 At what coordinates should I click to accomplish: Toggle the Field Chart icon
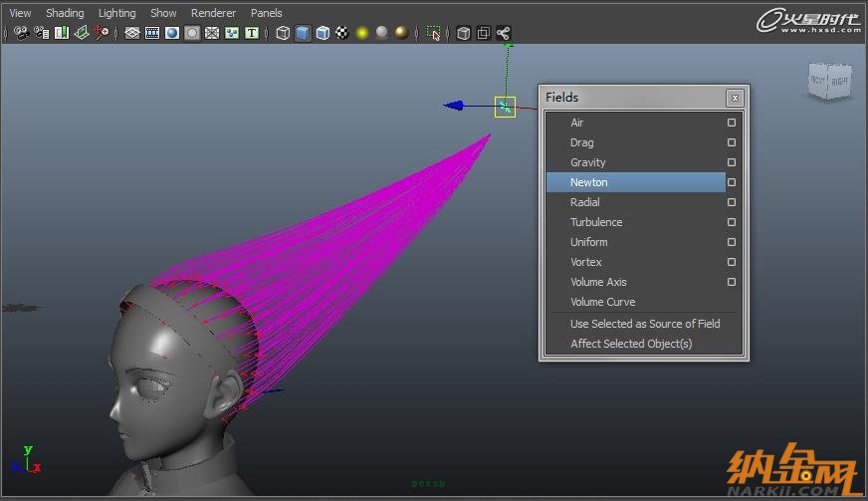(212, 33)
